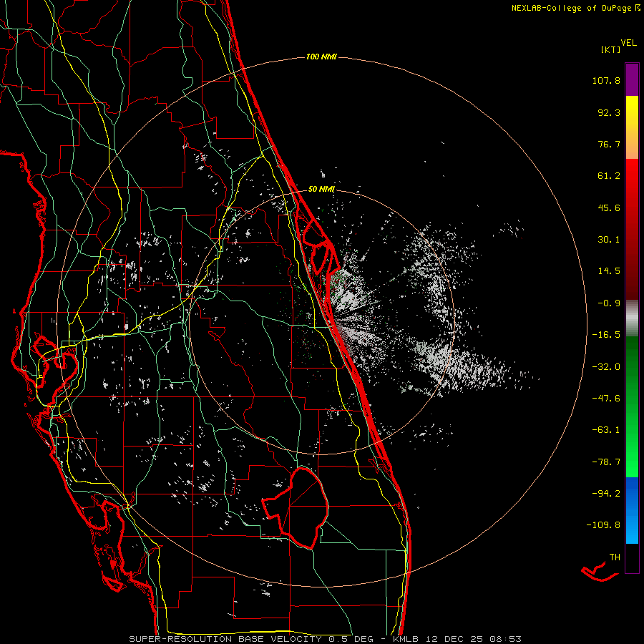
Task: Click the -0.9 velocity label
Action: 609,303
